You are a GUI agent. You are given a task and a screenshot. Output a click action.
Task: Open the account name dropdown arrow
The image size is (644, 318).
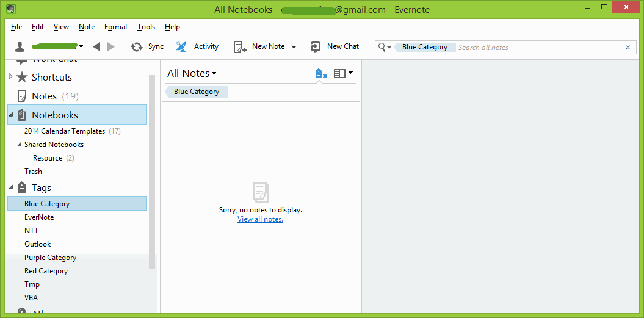(81, 46)
